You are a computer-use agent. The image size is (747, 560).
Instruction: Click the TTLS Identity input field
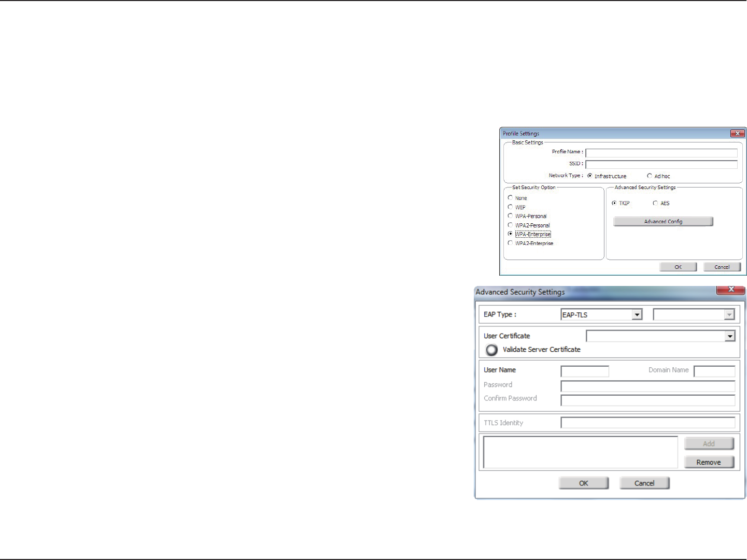click(x=648, y=423)
